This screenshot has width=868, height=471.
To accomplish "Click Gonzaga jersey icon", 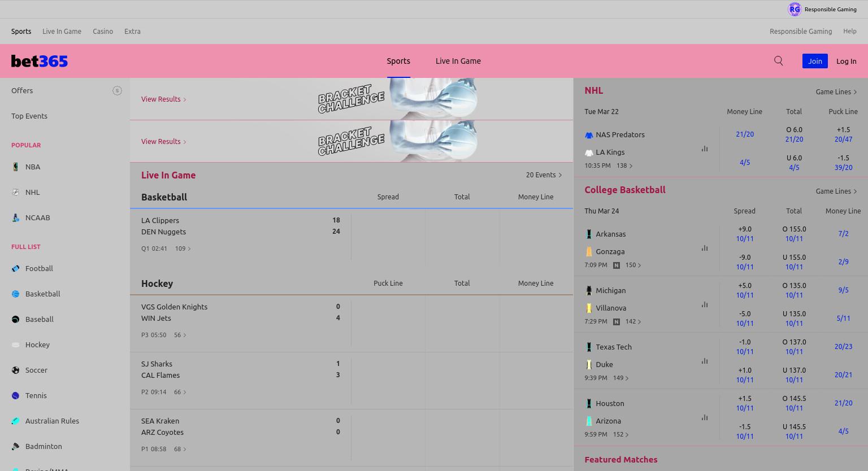I will click(589, 252).
